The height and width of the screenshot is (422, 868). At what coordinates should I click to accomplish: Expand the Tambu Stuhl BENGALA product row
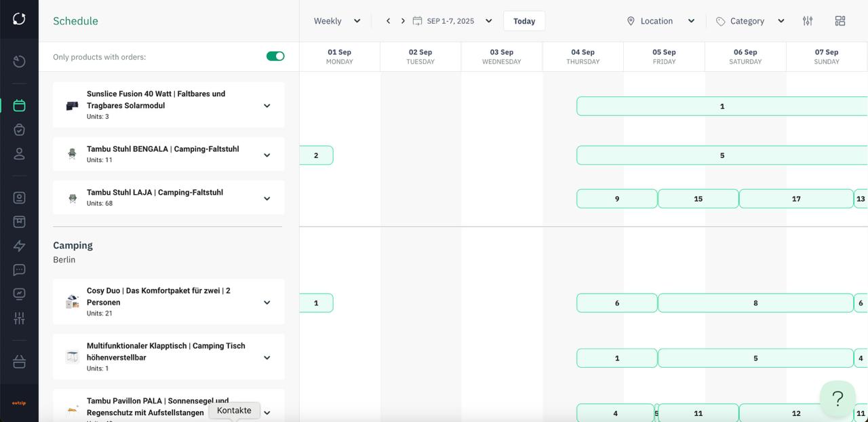pyautogui.click(x=267, y=154)
